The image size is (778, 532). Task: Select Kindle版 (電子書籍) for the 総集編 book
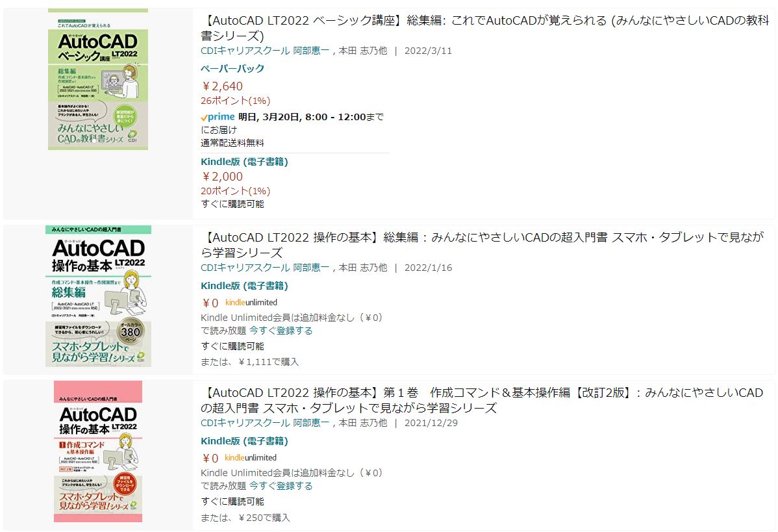tap(244, 285)
